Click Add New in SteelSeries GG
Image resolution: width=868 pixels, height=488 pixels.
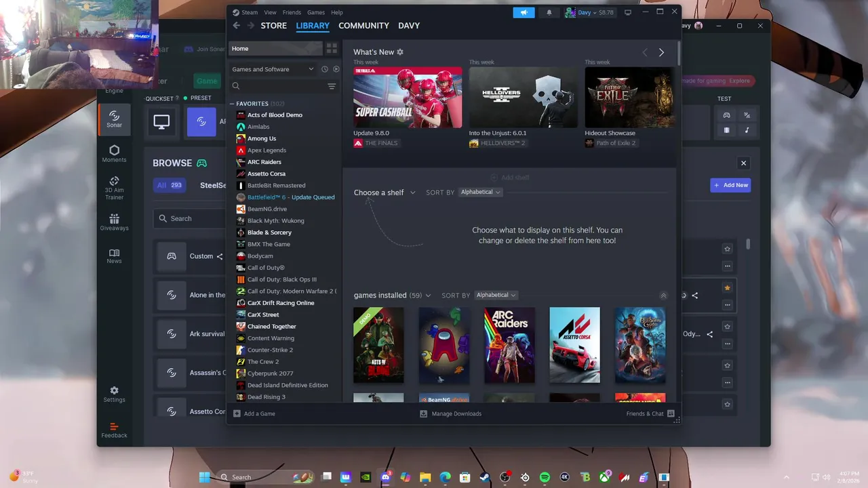(x=730, y=185)
